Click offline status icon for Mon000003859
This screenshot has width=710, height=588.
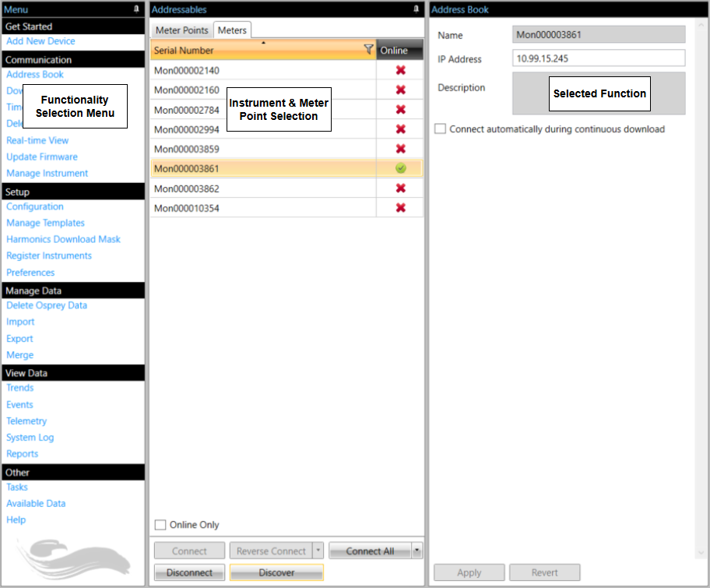pyautogui.click(x=401, y=149)
